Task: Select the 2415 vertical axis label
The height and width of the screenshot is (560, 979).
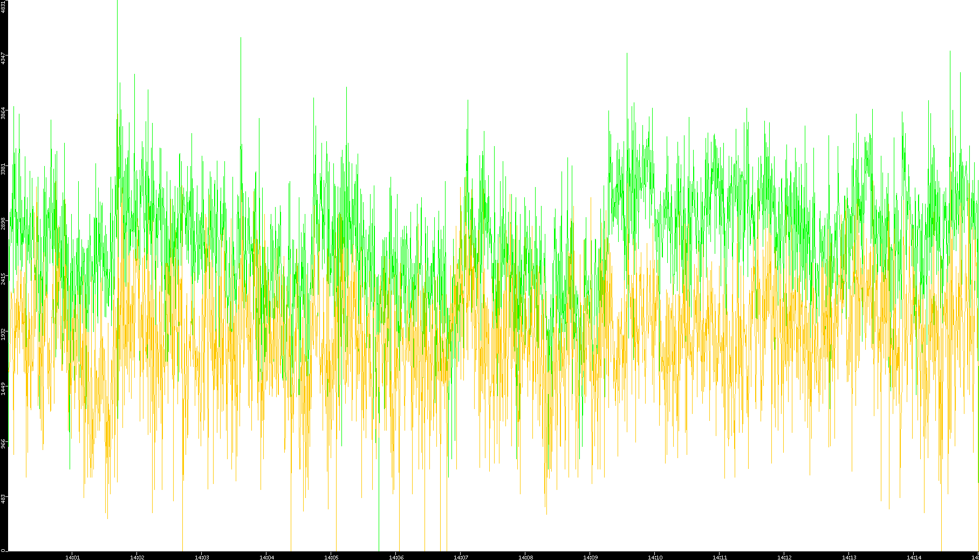Action: [3, 279]
